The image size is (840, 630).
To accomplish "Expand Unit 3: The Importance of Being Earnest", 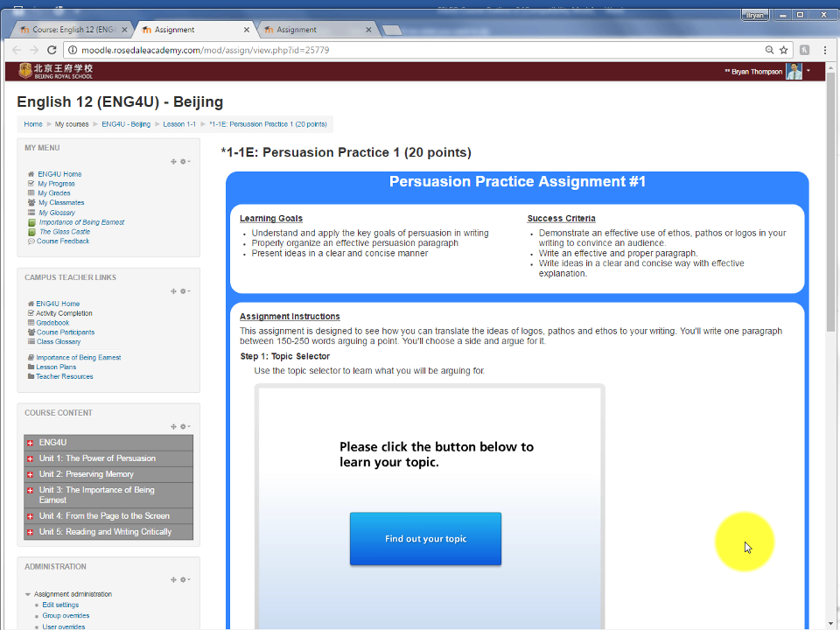I will (x=30, y=491).
